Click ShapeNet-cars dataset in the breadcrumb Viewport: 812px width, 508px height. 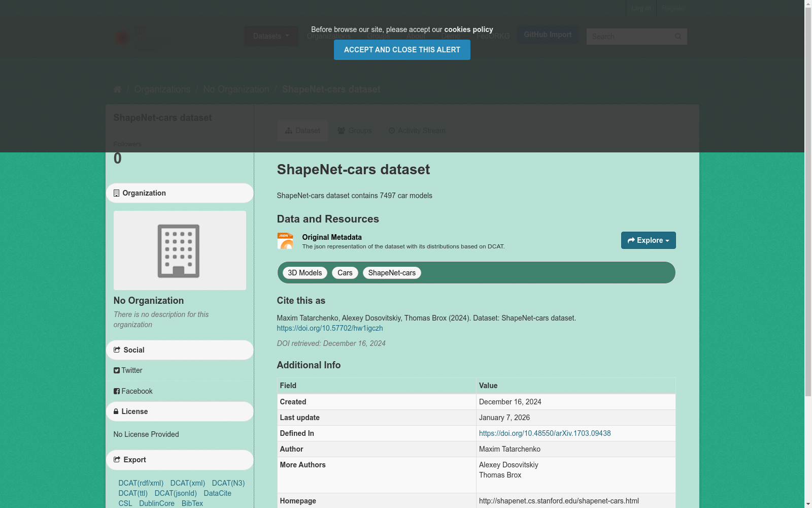331,89
